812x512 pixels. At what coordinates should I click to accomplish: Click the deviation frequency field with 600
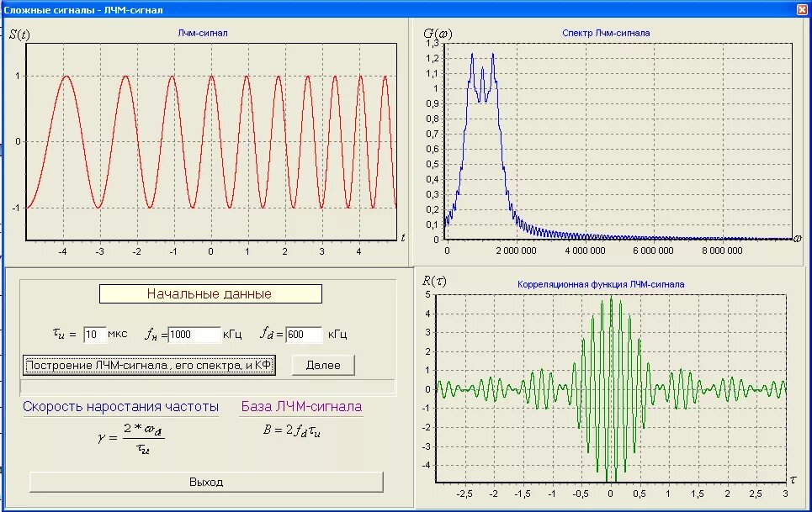pyautogui.click(x=304, y=334)
